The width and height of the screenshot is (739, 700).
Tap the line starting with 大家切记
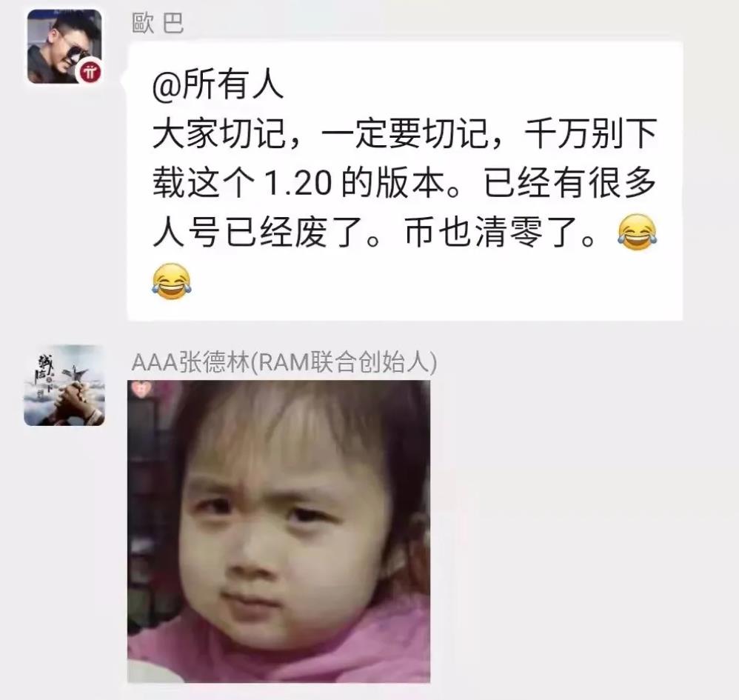404,133
